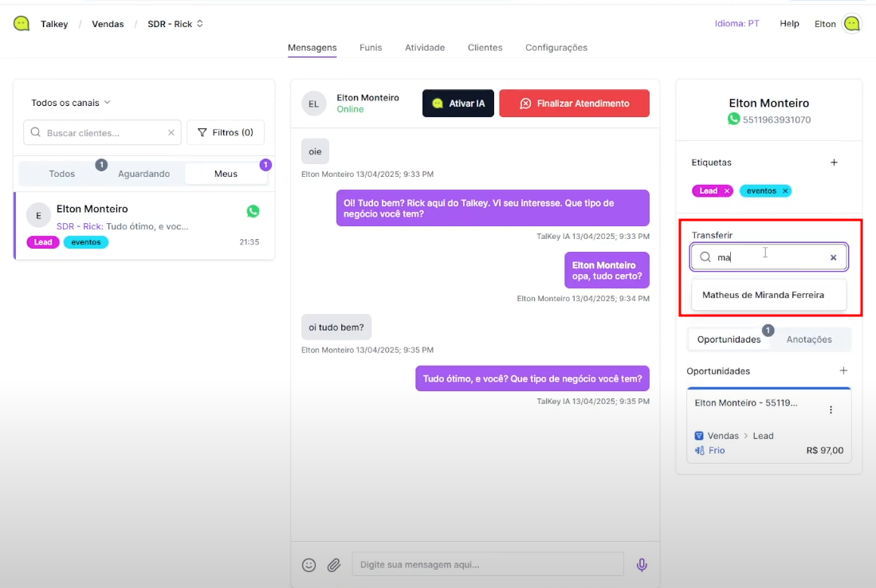Image resolution: width=876 pixels, height=588 pixels.
Task: Select Matheus de Miranda Ferreira suggestion
Action: 763,295
